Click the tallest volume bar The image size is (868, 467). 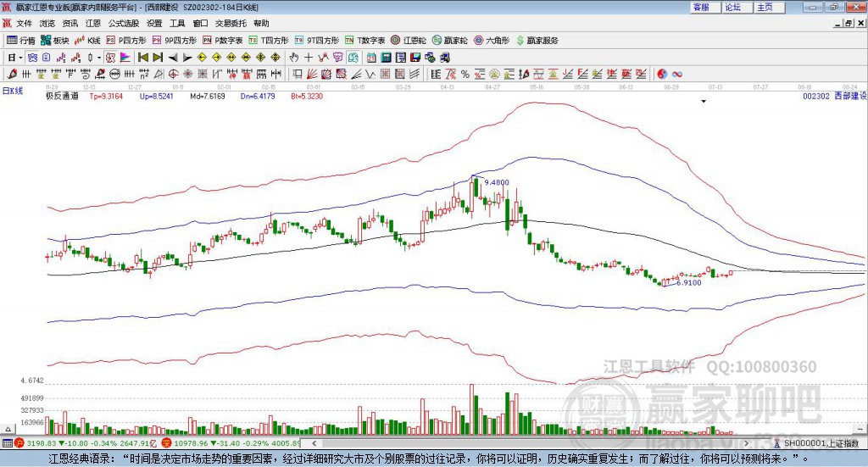tap(472, 409)
